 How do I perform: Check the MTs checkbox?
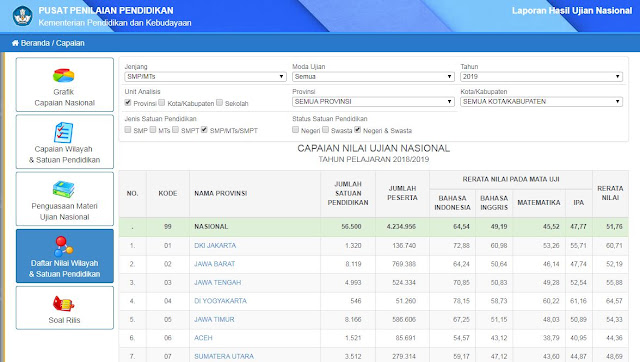click(153, 129)
